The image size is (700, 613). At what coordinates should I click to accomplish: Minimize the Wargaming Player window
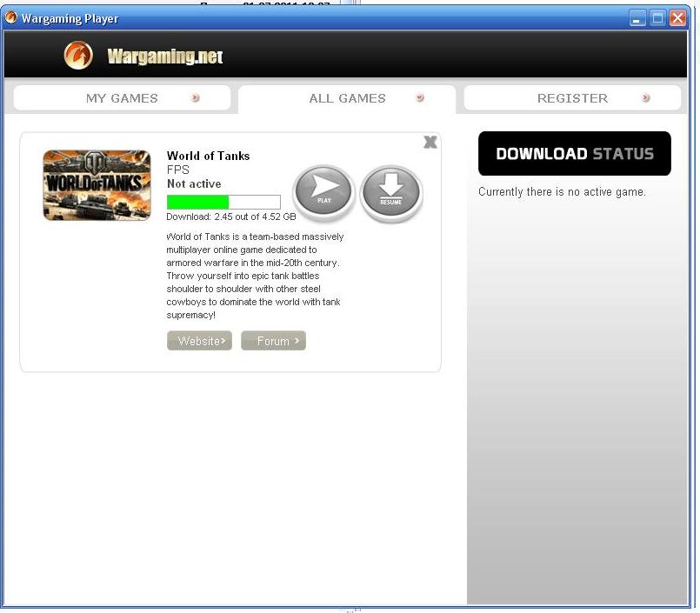click(637, 18)
